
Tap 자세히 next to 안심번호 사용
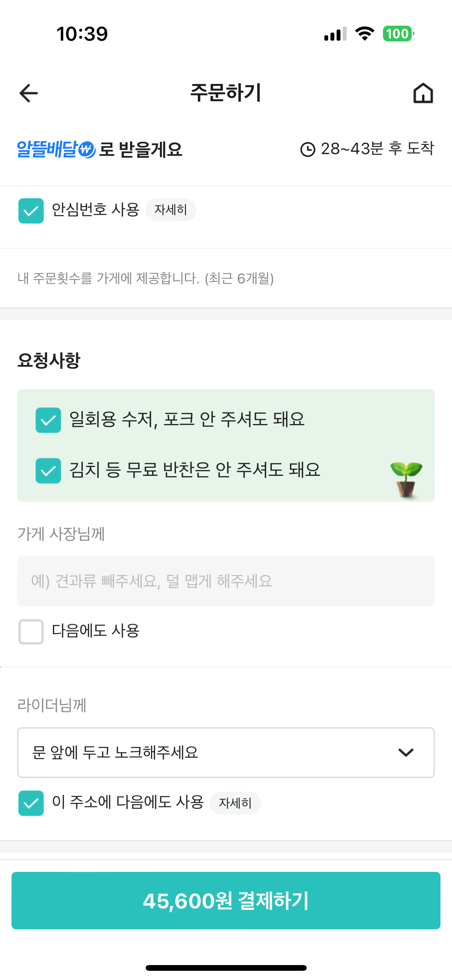[171, 210]
